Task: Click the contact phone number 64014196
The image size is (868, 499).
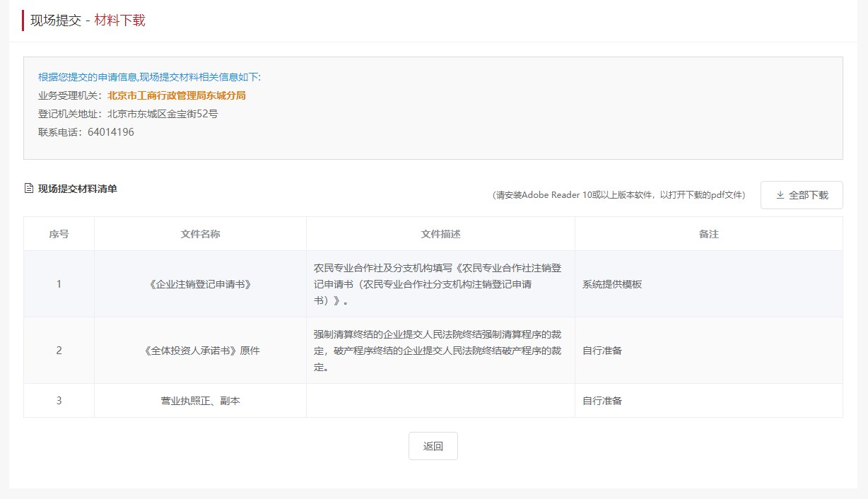Action: pyautogui.click(x=110, y=132)
